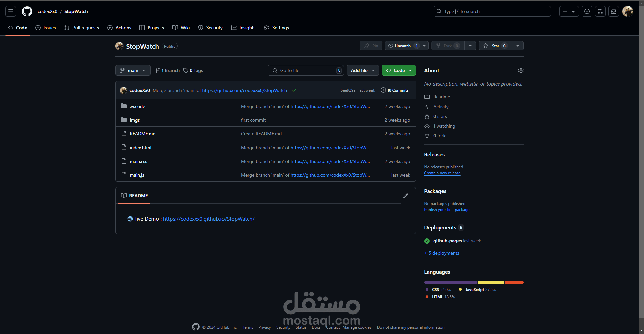Go to GitHub homepage via Octocat logo
Screen dimensions: 644x334
27,11
